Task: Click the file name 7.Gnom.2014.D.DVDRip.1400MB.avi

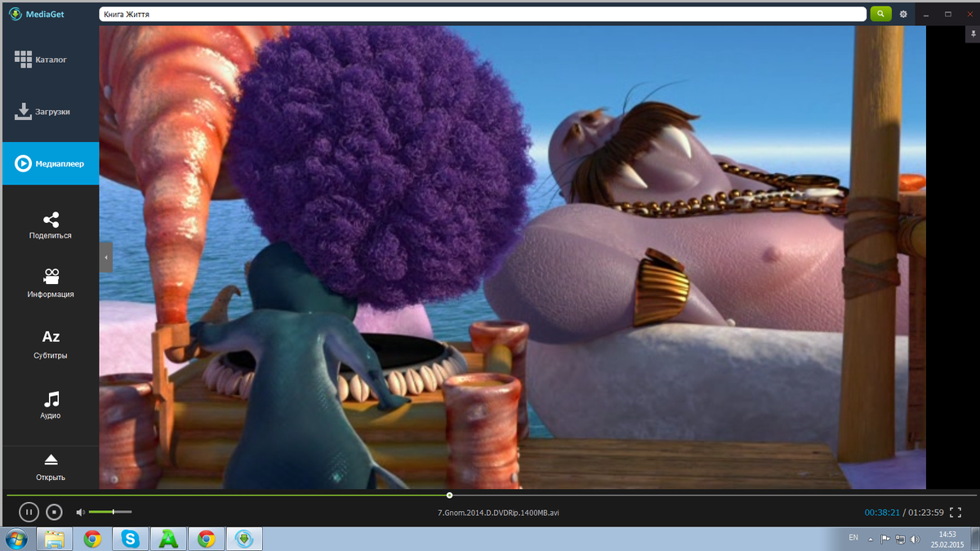Action: [498, 513]
